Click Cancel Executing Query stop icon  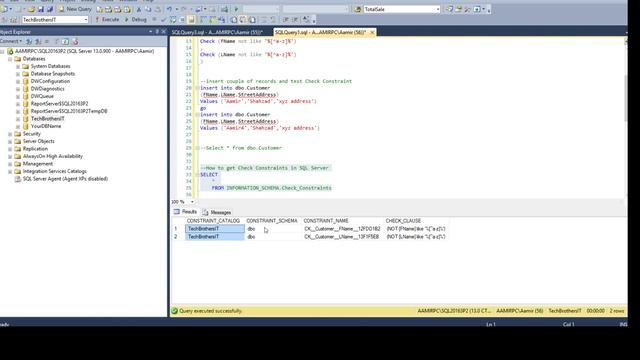154,19
